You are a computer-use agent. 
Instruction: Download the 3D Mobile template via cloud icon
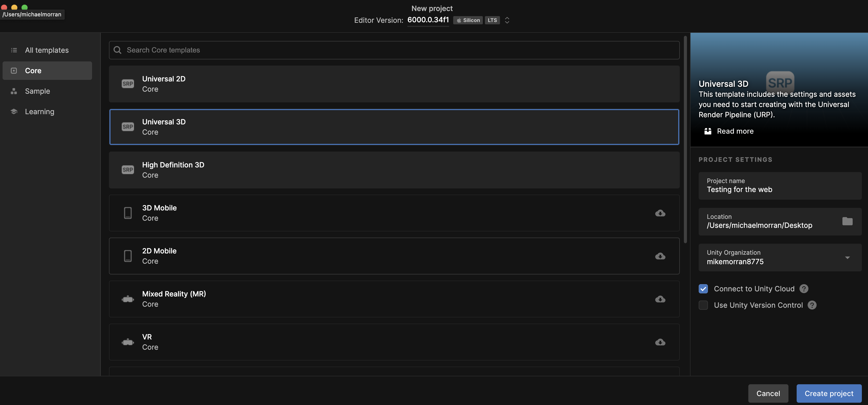[x=660, y=213]
